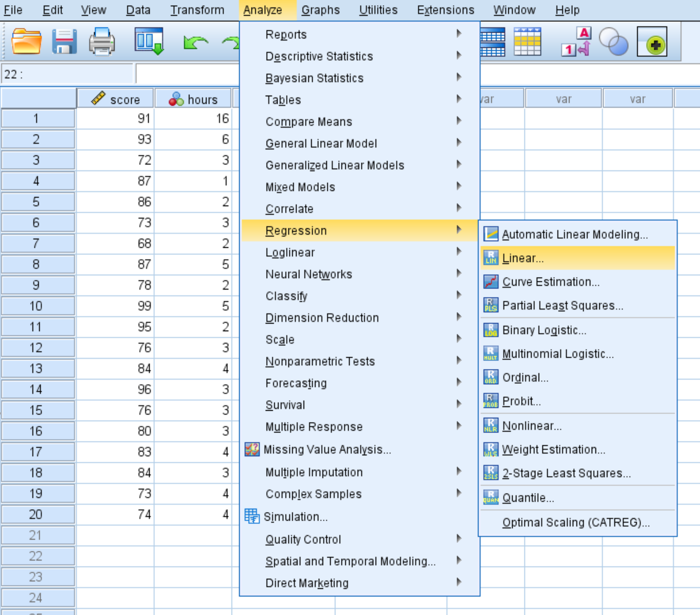The height and width of the screenshot is (615, 700).
Task: Expand the Forecasting submenu
Action: (x=360, y=383)
